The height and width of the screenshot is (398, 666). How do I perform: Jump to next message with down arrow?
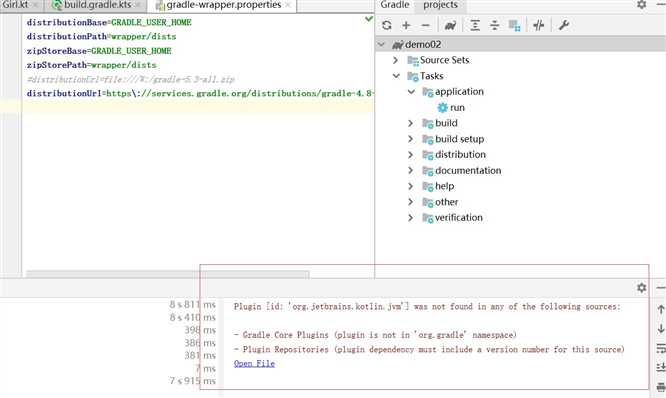[x=661, y=329]
